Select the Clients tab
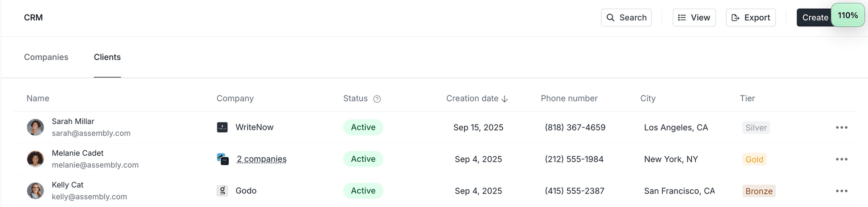This screenshot has height=207, width=868. (x=107, y=57)
